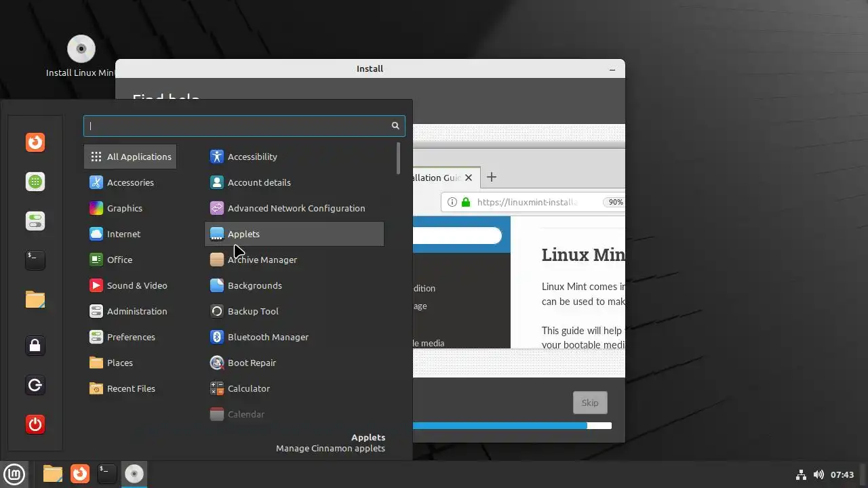The width and height of the screenshot is (868, 488).
Task: Click the green padlock security icon
Action: point(465,202)
